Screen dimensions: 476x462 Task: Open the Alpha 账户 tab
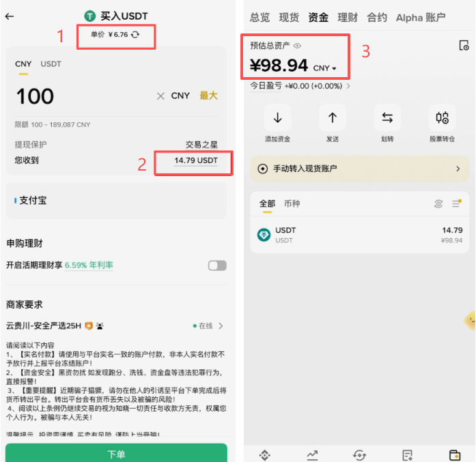(421, 18)
